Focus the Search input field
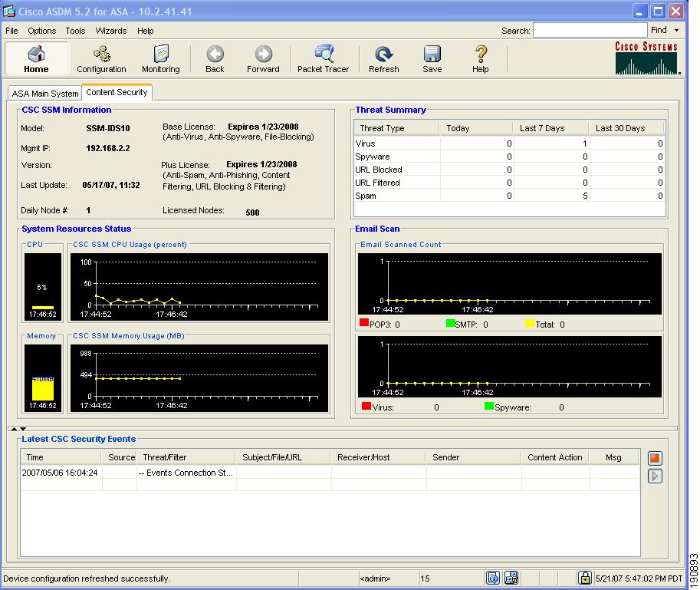 click(x=590, y=31)
